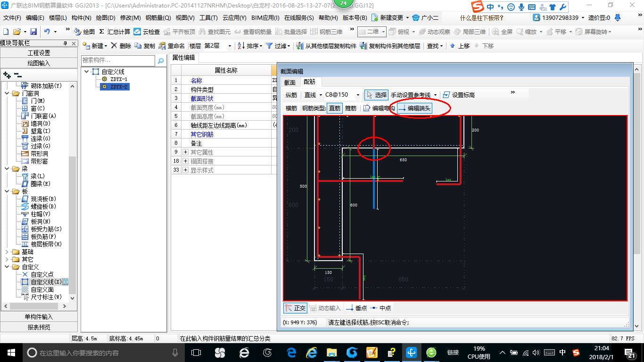The height and width of the screenshot is (362, 644).
Task: Open Edge browser on the taskbar
Action: coord(292,353)
